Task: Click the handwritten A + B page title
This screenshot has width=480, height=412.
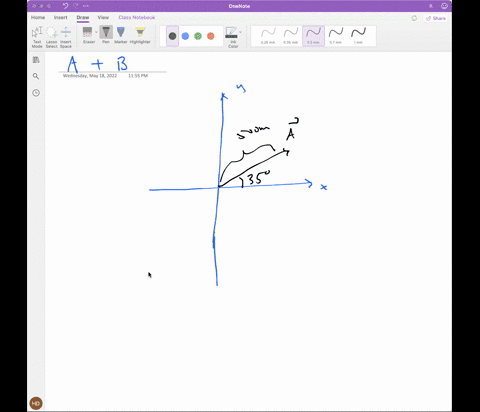Action: [97, 64]
